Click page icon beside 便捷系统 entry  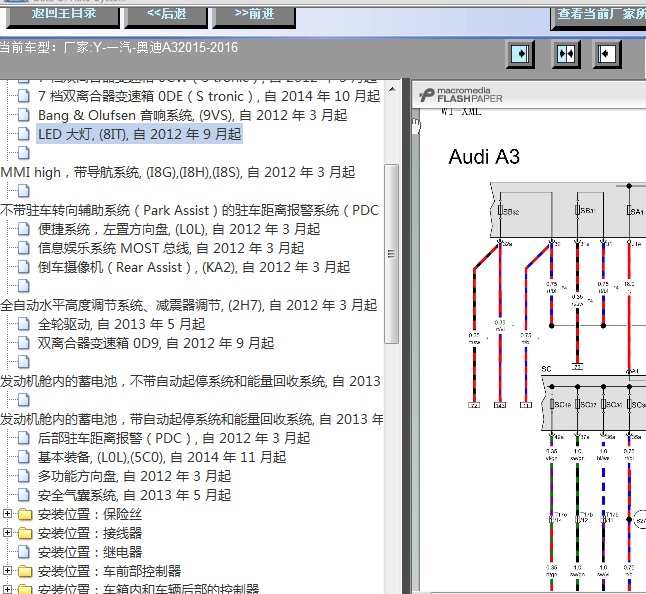(x=24, y=229)
